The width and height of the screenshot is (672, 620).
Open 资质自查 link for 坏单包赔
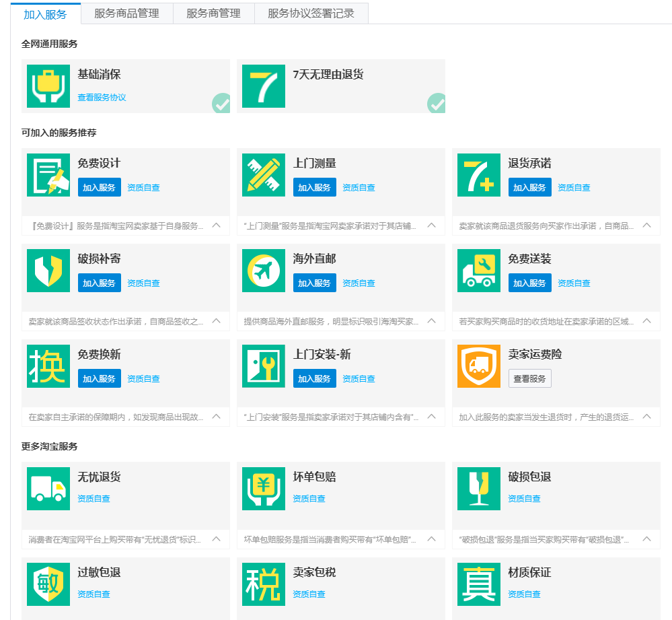coord(309,498)
